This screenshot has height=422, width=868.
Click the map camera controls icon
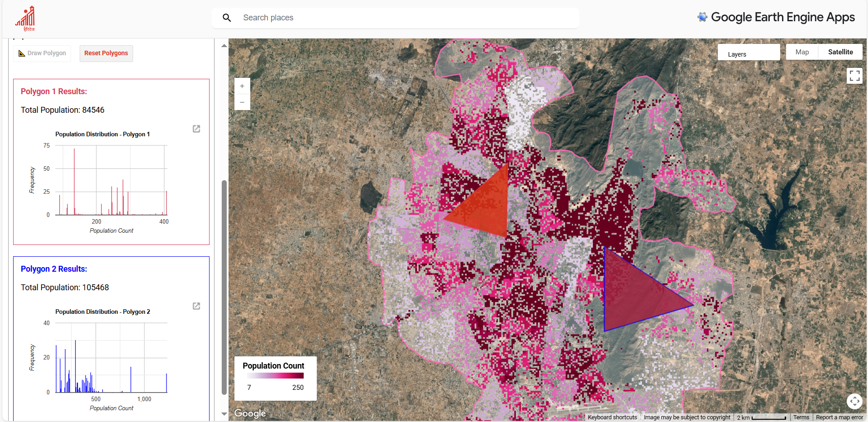click(x=854, y=401)
